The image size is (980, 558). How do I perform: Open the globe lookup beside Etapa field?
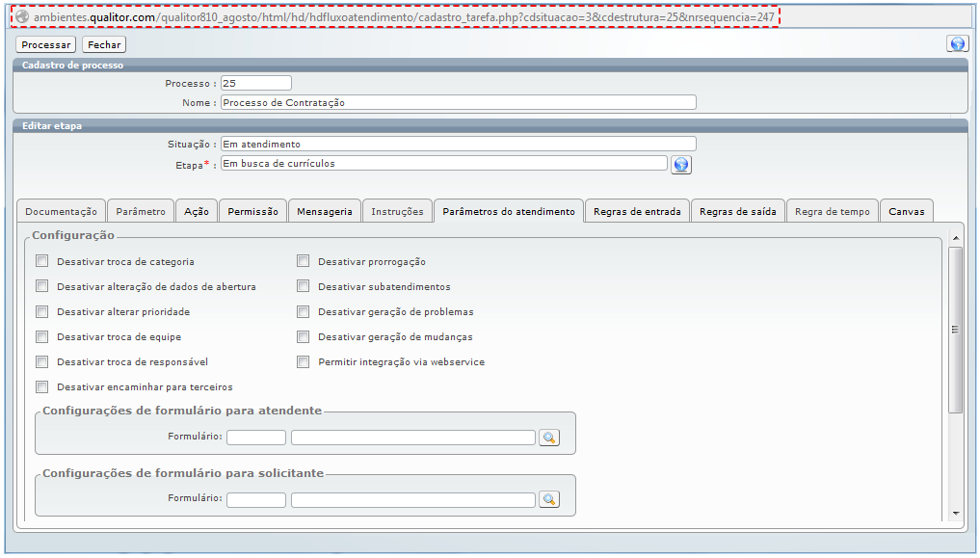[x=681, y=165]
